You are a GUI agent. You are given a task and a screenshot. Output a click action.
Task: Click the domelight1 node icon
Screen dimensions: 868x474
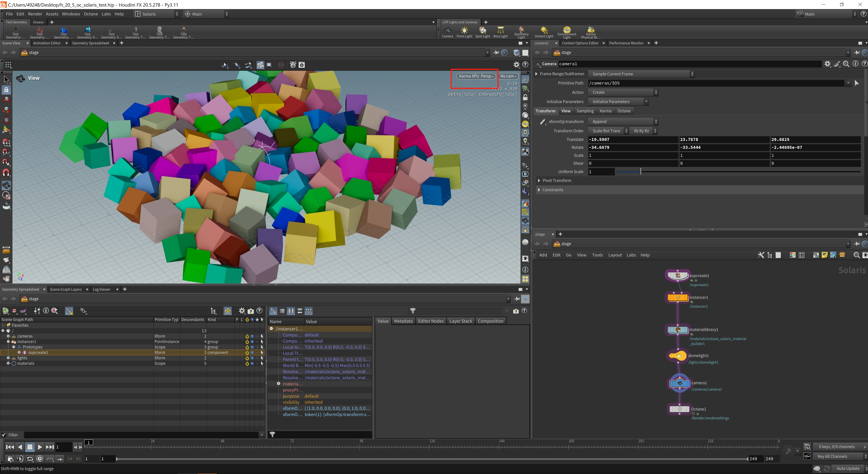678,356
